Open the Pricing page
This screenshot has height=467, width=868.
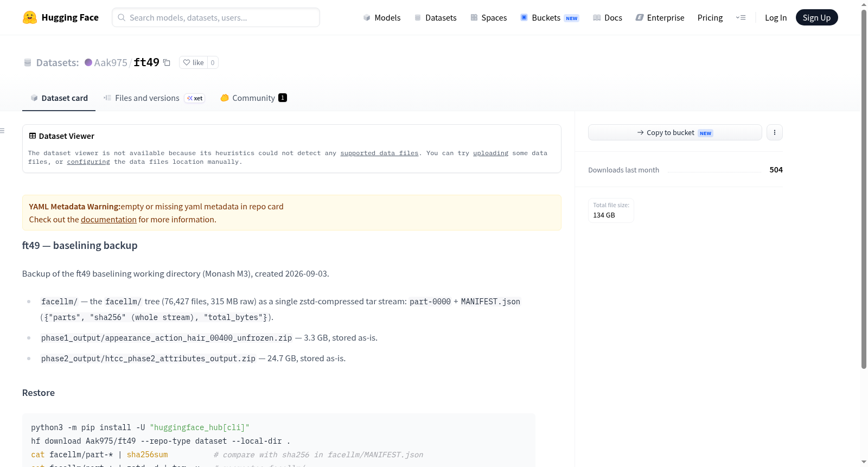(x=710, y=17)
